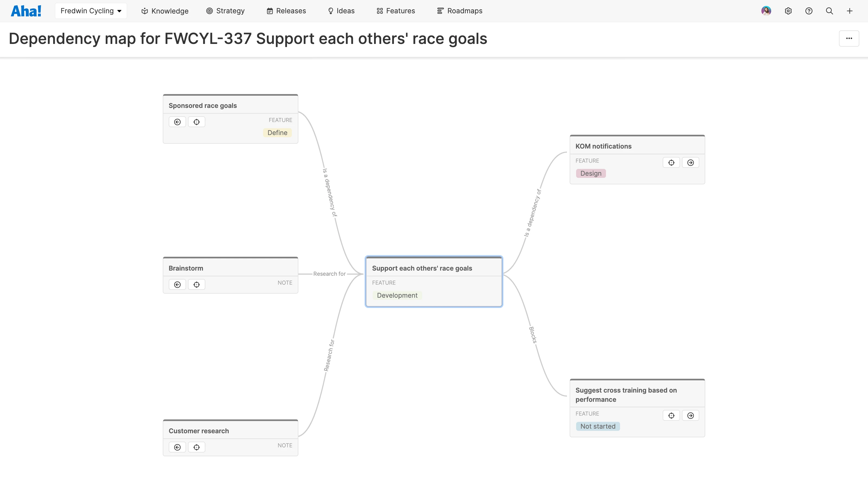Click the plus icon to create new item
Viewport: 868px width, 488px height.
[x=850, y=11]
